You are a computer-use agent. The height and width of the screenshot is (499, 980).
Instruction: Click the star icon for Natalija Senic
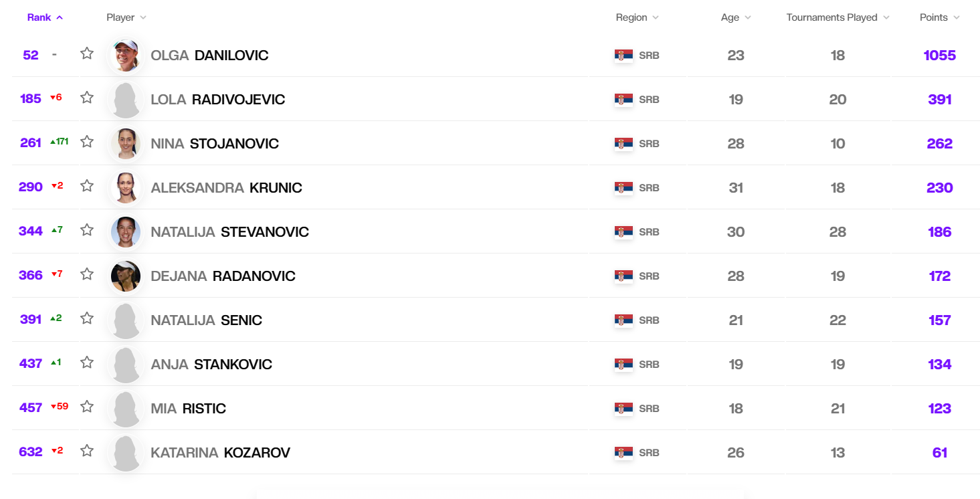(x=87, y=318)
